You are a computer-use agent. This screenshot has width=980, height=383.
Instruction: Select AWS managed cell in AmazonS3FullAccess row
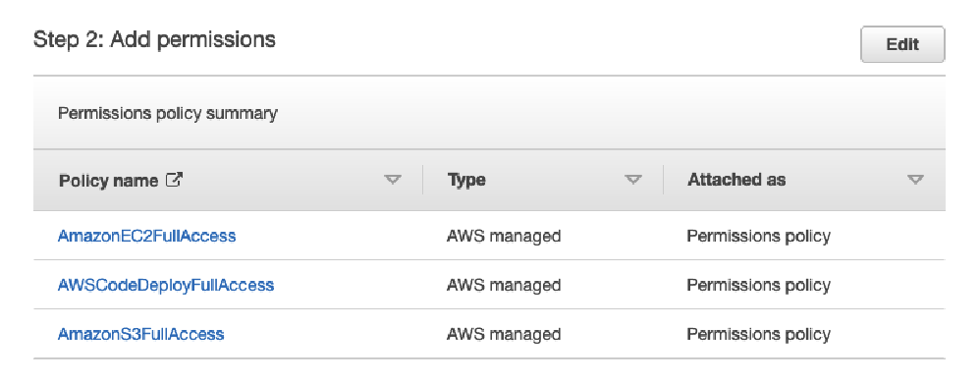[x=504, y=334]
